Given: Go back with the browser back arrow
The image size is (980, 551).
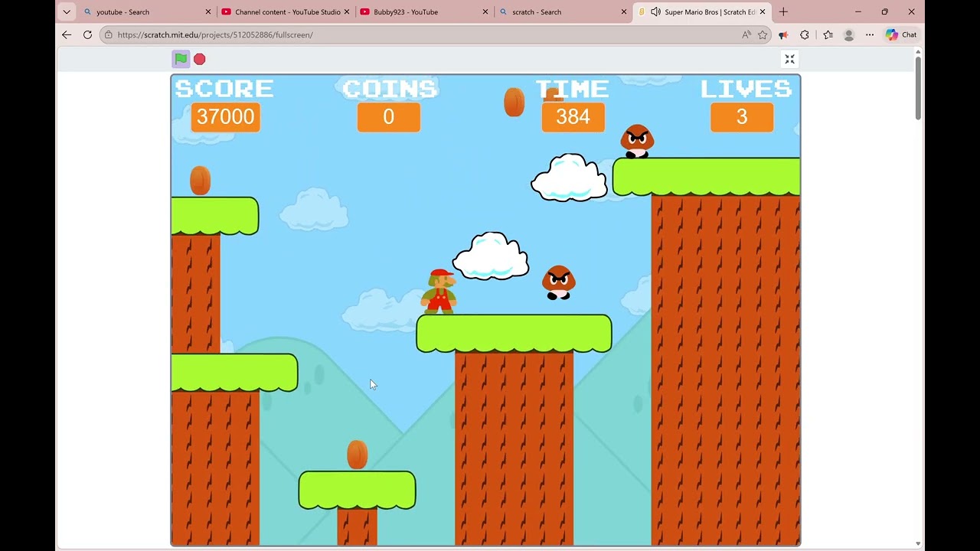Looking at the screenshot, I should click(x=67, y=34).
